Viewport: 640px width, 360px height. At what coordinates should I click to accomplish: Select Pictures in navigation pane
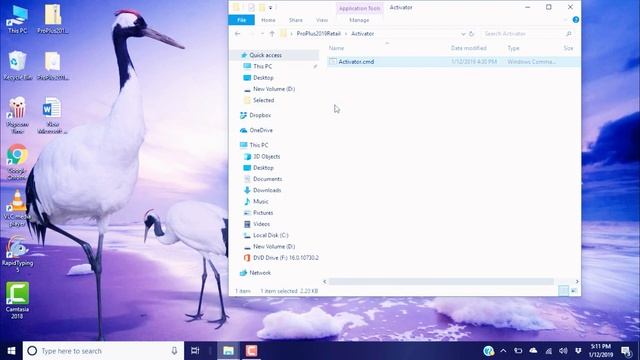pos(263,213)
